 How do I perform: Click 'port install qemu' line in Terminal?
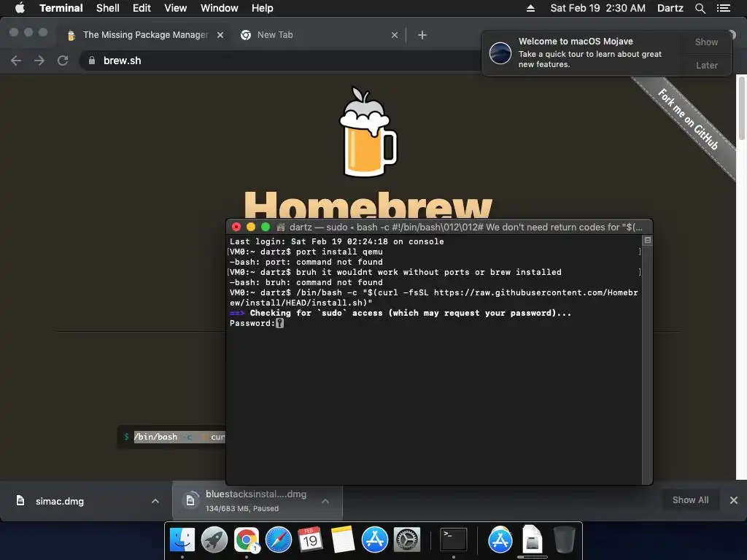click(306, 252)
